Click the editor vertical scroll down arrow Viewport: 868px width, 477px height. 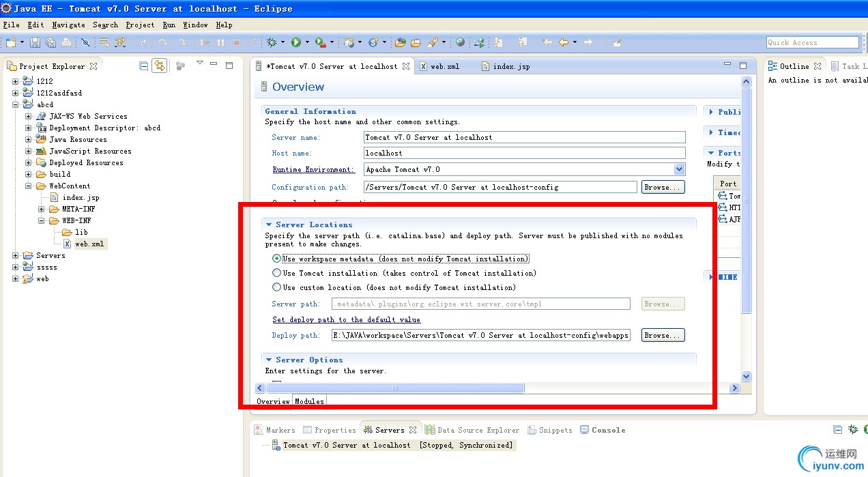[746, 376]
